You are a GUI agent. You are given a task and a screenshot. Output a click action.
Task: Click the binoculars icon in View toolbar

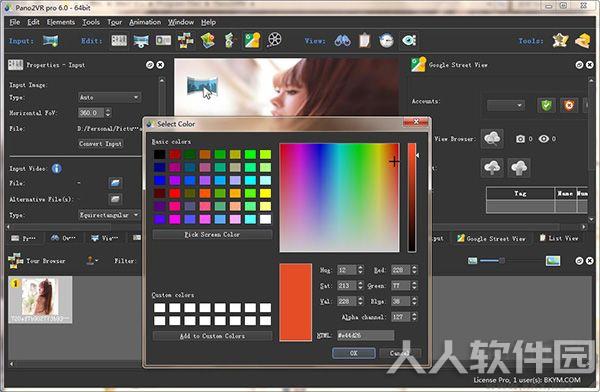pos(342,40)
